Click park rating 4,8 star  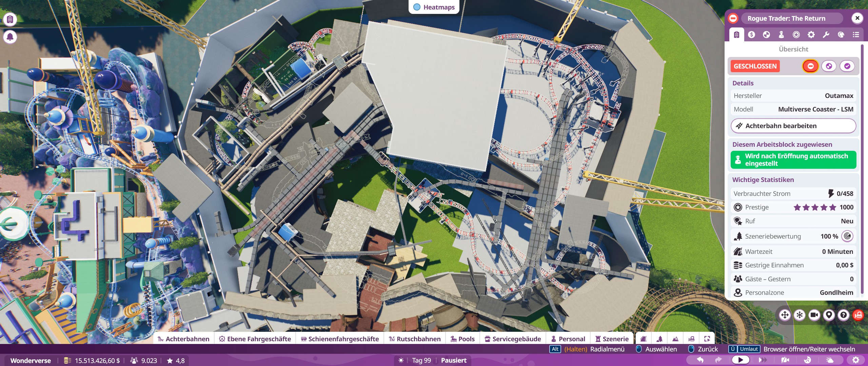pyautogui.click(x=176, y=361)
